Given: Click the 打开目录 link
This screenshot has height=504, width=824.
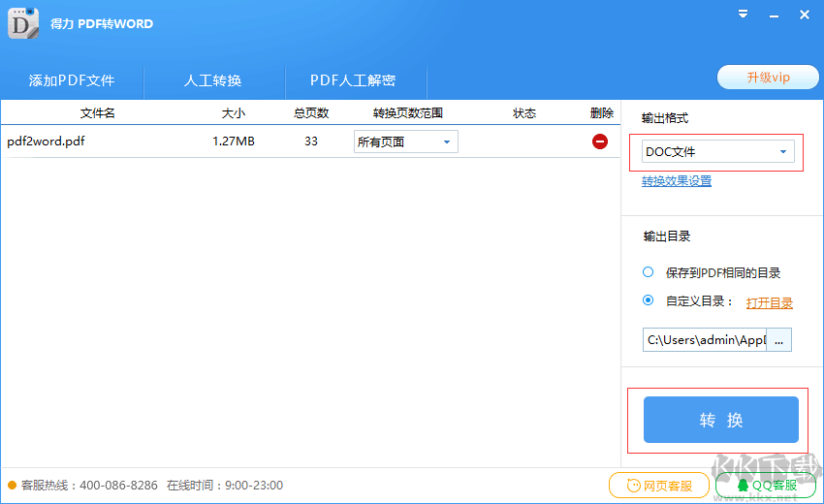Looking at the screenshot, I should pyautogui.click(x=770, y=302).
